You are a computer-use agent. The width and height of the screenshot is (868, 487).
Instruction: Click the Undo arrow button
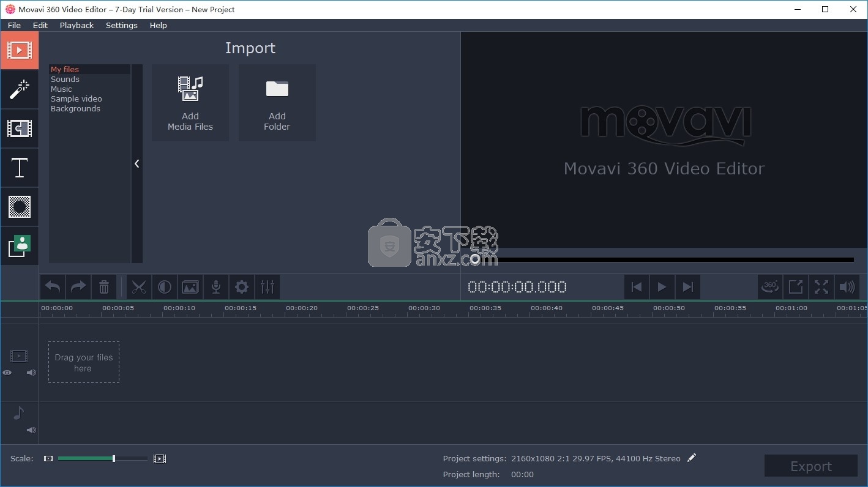point(53,287)
